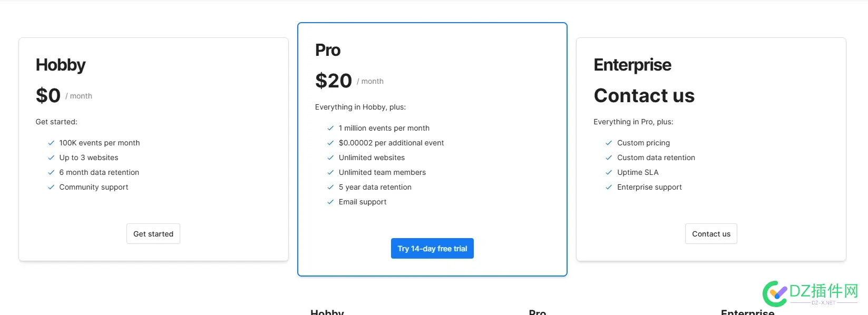Screen dimensions: 868x315
Task: Click the Enterprise plan heading
Action: [632, 65]
